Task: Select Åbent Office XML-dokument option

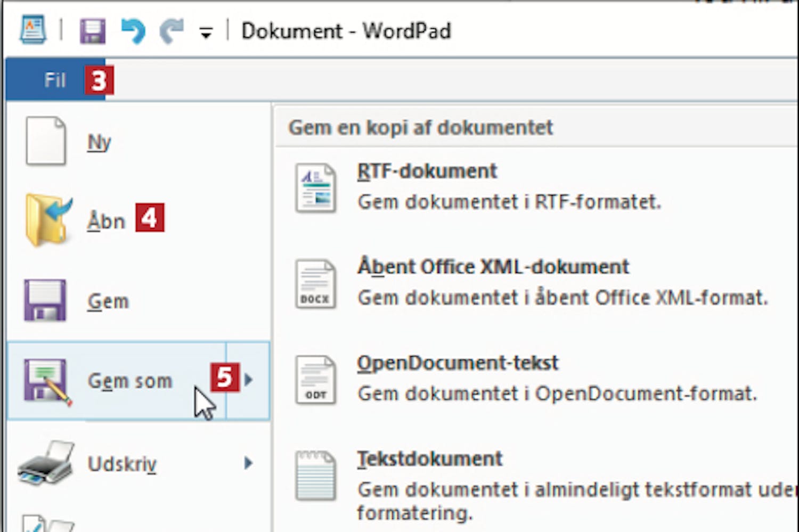Action: [493, 267]
